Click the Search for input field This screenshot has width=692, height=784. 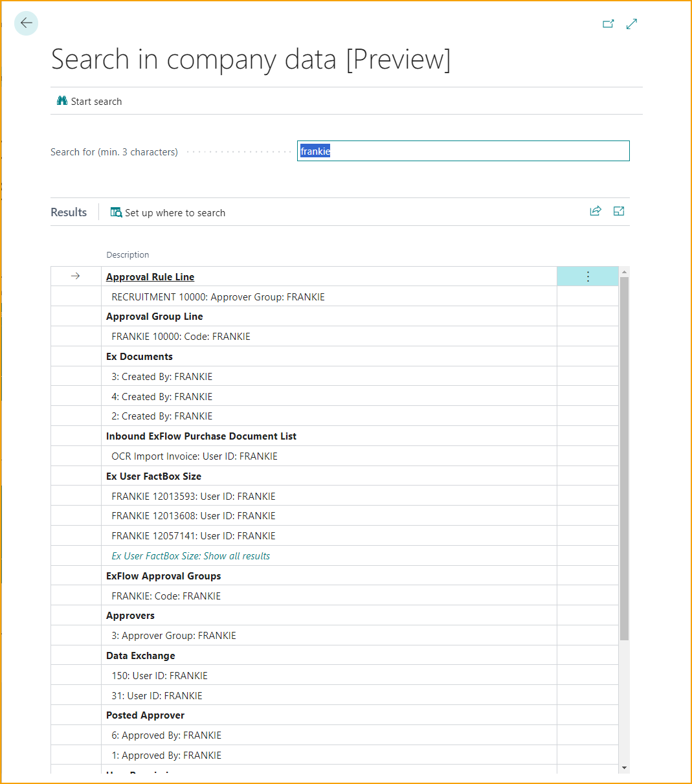463,151
